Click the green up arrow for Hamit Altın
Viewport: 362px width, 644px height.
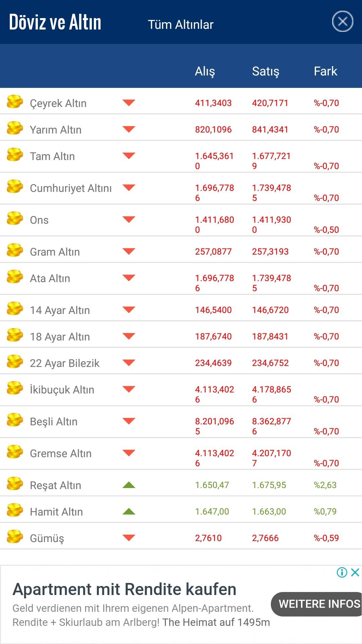click(129, 511)
